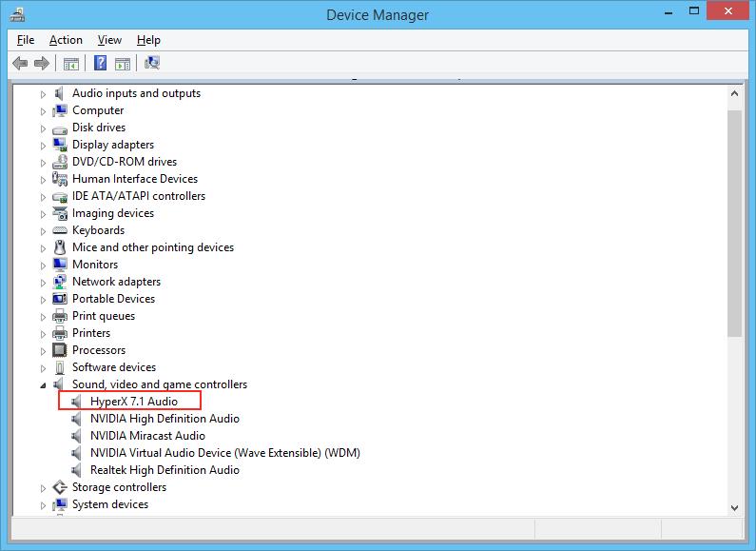Select the Print queues label
The height and width of the screenshot is (551, 756).
pyautogui.click(x=104, y=316)
